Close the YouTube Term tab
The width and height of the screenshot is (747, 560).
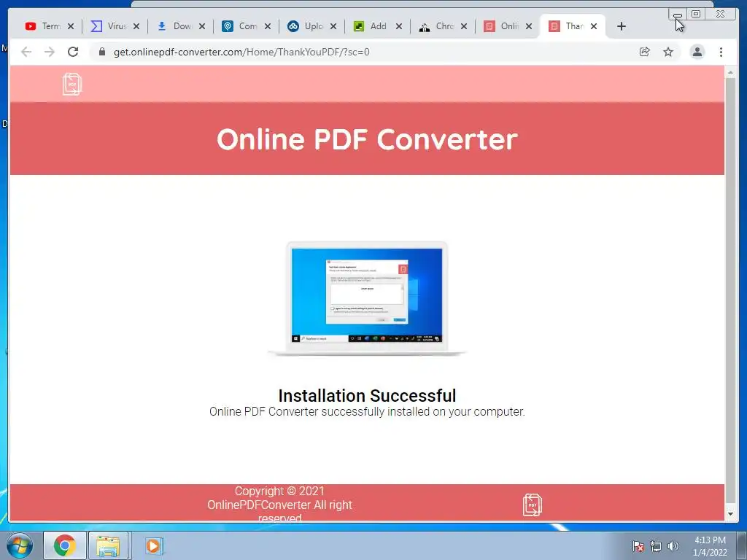pos(71,26)
